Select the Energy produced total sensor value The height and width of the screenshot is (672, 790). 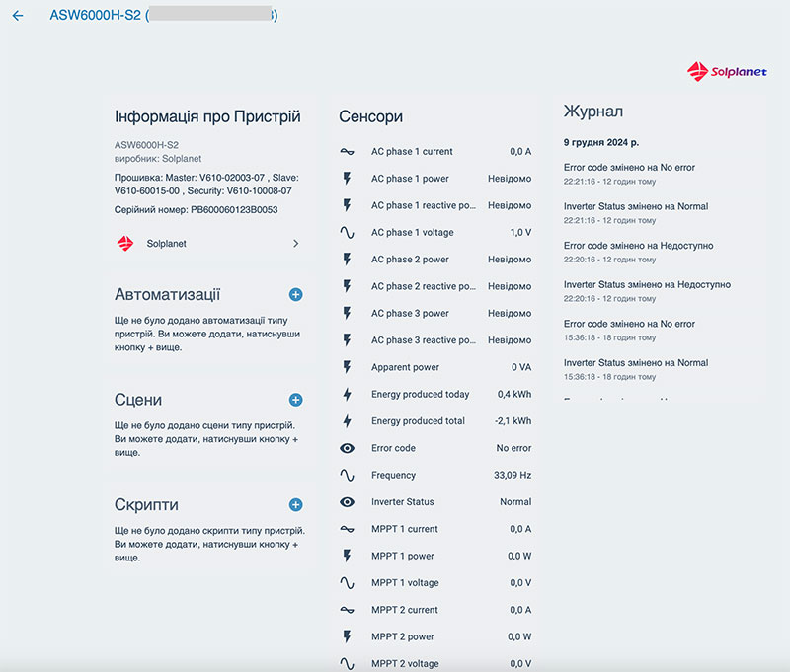tap(514, 420)
